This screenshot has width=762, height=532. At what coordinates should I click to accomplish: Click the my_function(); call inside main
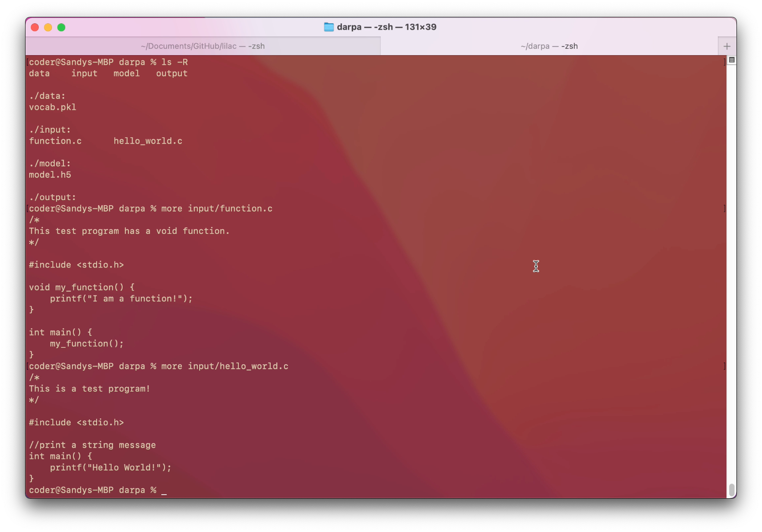click(86, 344)
